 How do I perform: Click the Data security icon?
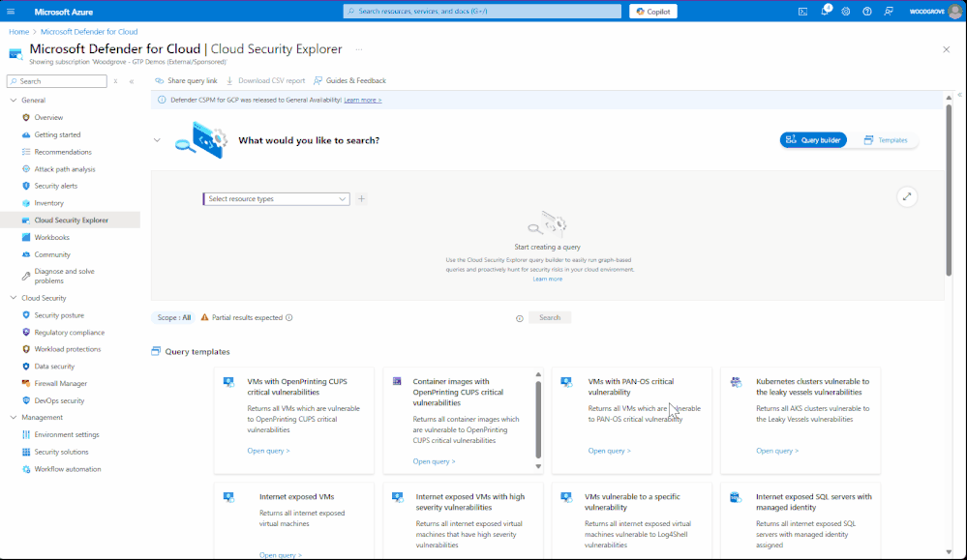click(x=26, y=366)
